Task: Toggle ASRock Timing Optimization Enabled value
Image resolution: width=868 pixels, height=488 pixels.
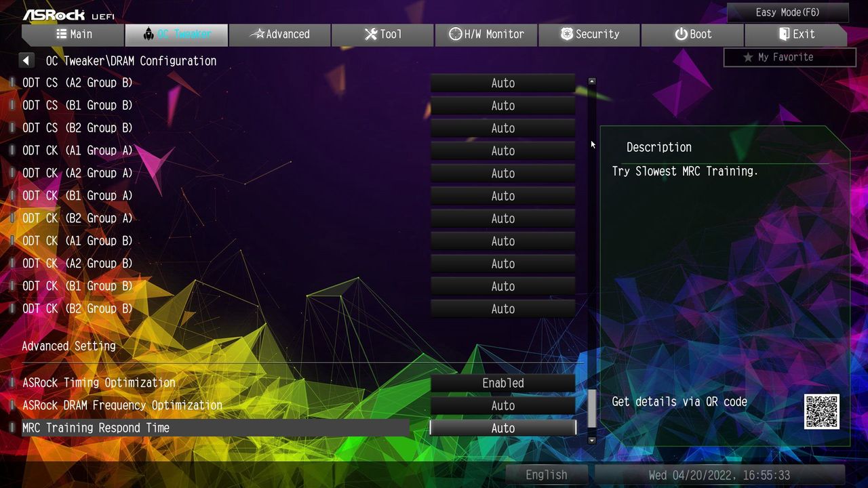Action: pos(503,383)
